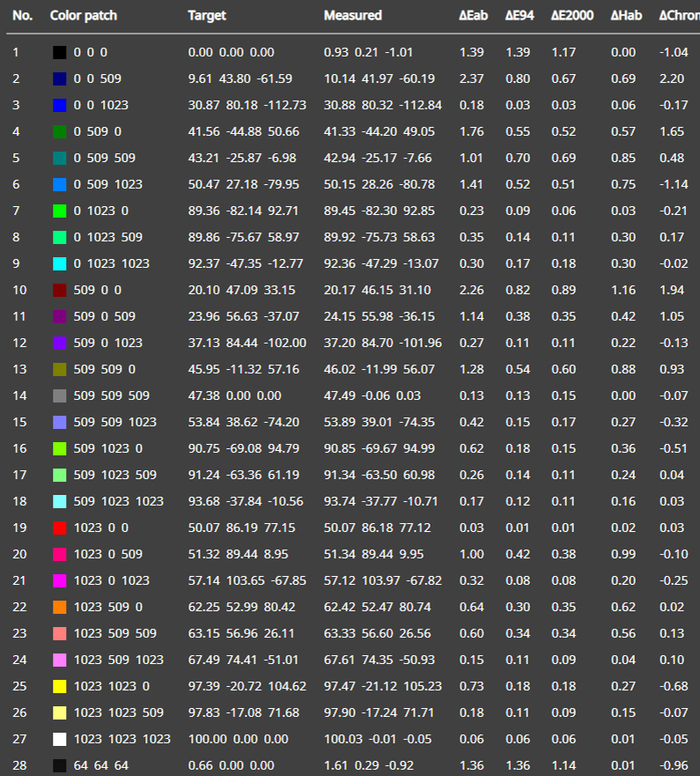Click the cyan swatch for patch 0 1023 1023
700x776 pixels.
pyautogui.click(x=59, y=264)
